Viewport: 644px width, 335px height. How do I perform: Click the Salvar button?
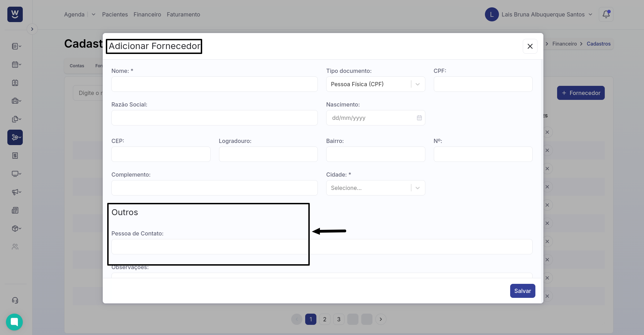point(522,291)
